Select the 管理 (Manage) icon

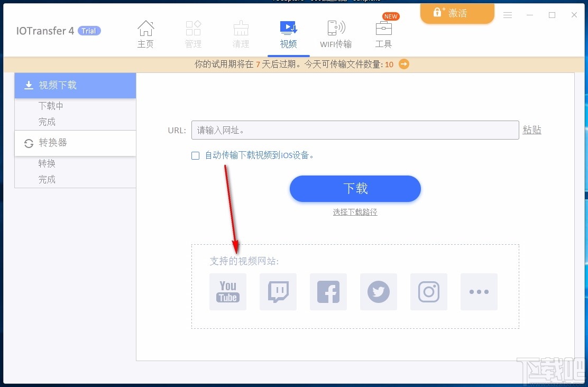coord(193,32)
